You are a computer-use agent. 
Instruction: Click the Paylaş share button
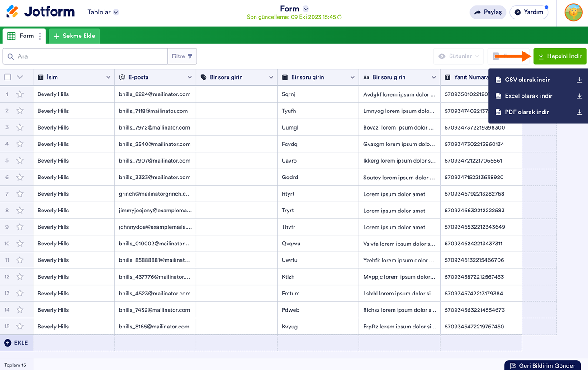point(488,12)
